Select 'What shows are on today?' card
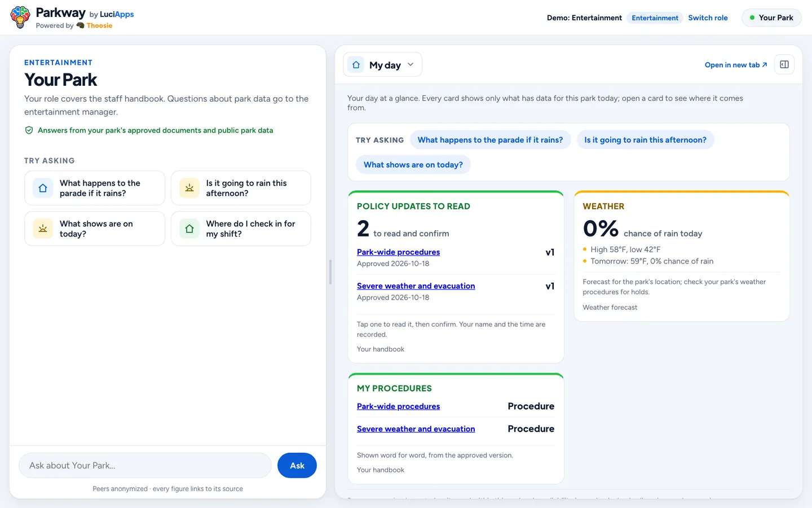This screenshot has width=812, height=508. pyautogui.click(x=95, y=229)
